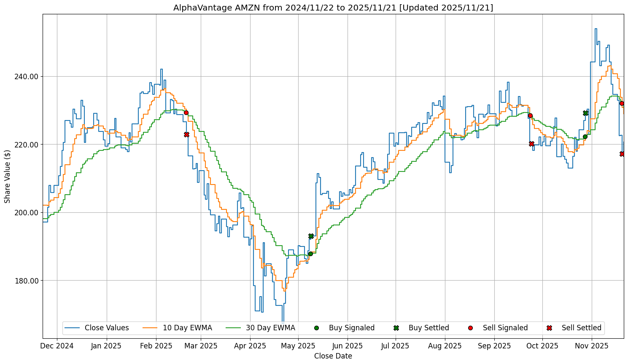The width and height of the screenshot is (628, 364).
Task: Click the November 2025 sell signaled marker
Action: click(622, 103)
